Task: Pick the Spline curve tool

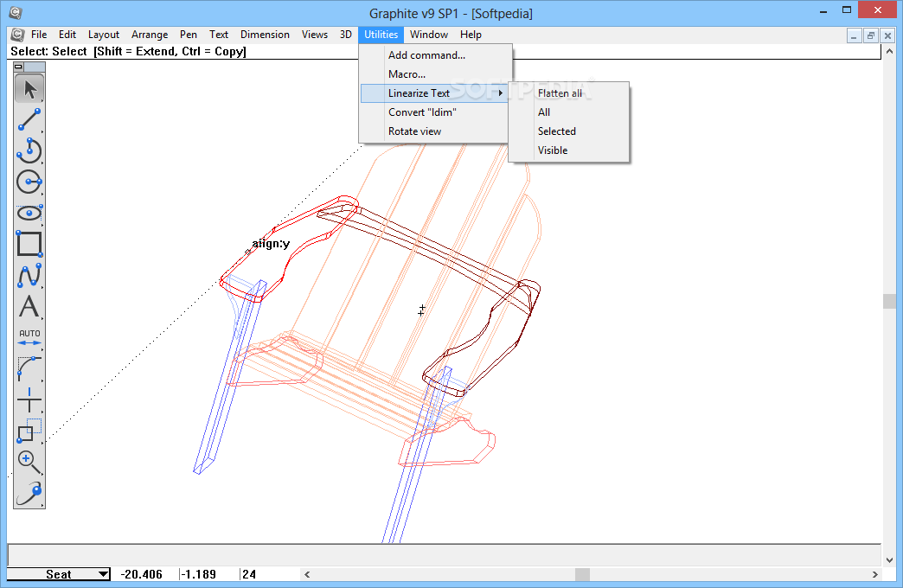Action: point(29,275)
